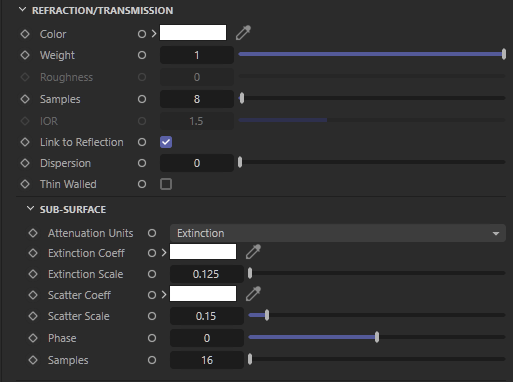Click the Attenuation Units label

[90, 233]
